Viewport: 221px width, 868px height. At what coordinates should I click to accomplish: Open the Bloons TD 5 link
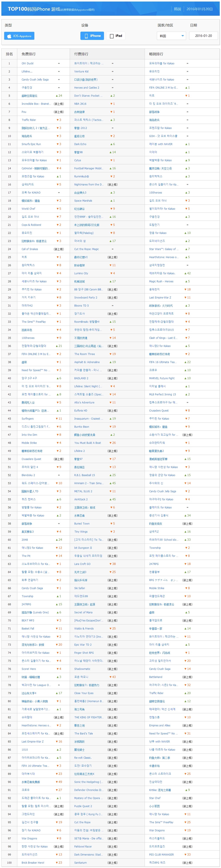point(82,306)
